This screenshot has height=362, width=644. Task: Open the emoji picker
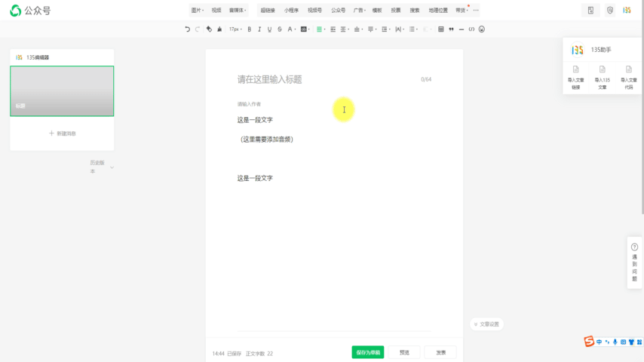click(482, 29)
